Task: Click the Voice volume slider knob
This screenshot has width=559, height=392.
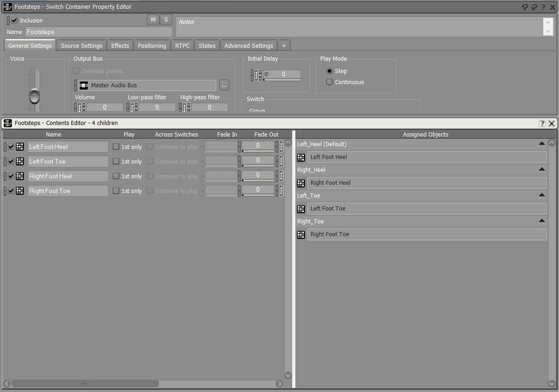Action: tap(35, 96)
